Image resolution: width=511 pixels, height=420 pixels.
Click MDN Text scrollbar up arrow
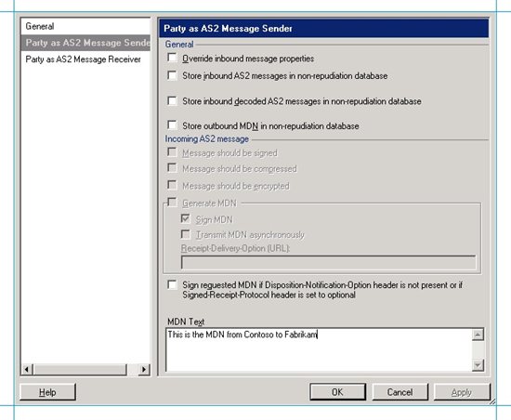(478, 335)
